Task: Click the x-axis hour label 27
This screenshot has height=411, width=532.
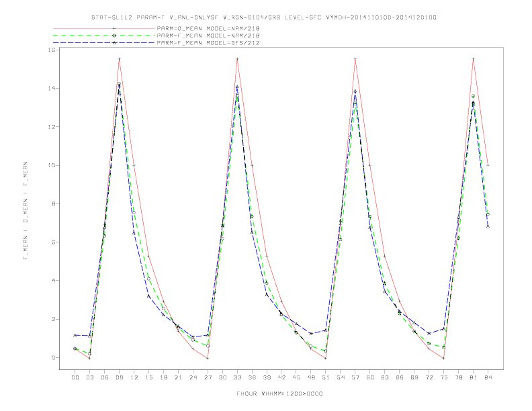Action: [x=208, y=377]
